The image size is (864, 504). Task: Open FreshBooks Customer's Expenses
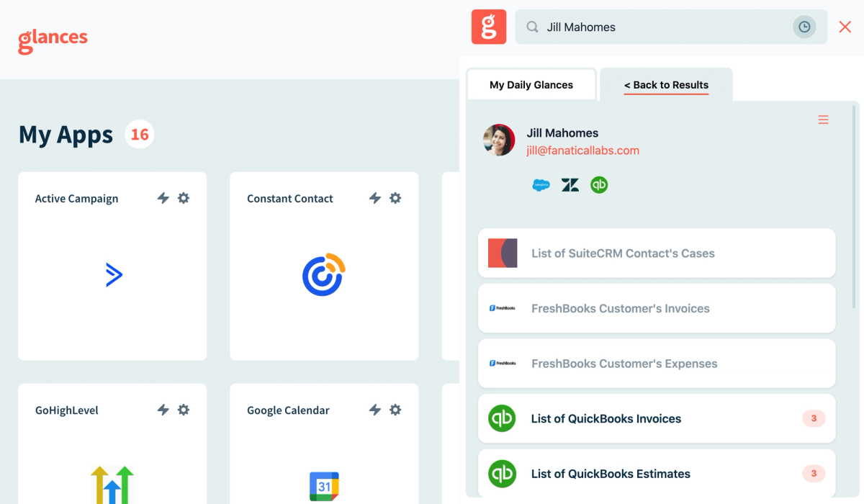click(x=657, y=364)
